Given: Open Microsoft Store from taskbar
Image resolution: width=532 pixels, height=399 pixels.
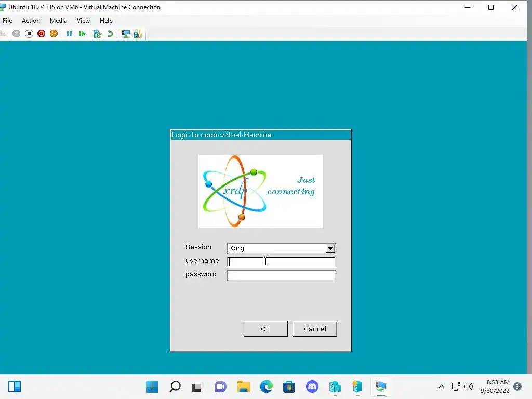Looking at the screenshot, I should 289,387.
